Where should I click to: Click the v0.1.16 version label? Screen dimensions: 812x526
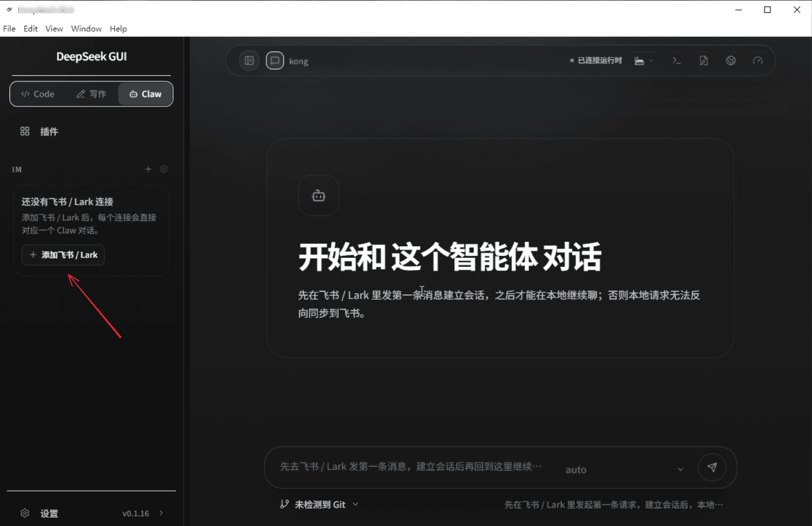pos(136,514)
